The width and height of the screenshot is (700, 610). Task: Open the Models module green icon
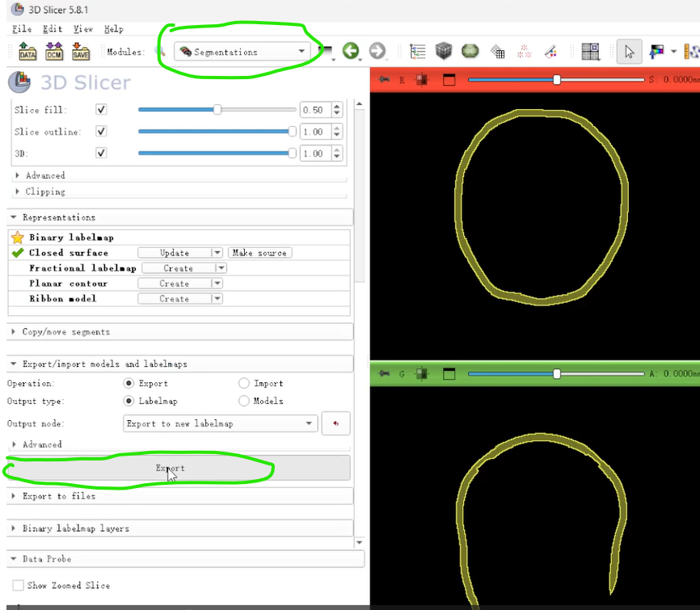[470, 51]
